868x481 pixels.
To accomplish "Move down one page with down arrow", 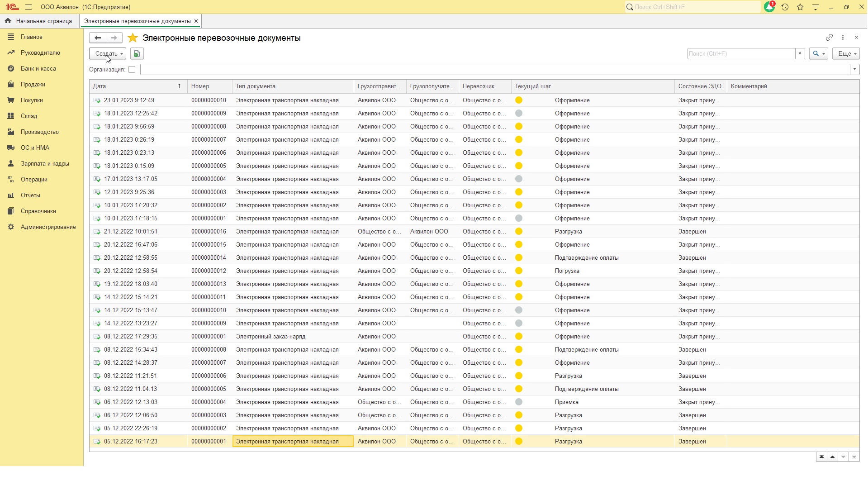I will [843, 457].
